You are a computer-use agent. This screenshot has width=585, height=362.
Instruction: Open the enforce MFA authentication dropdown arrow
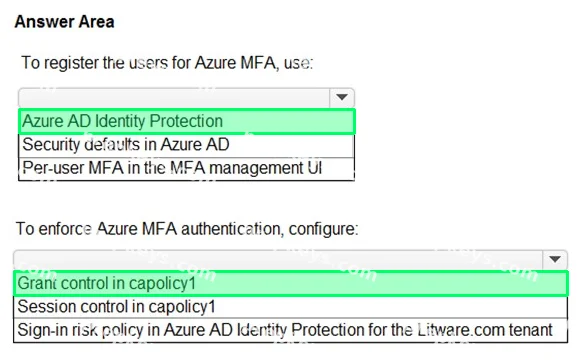tap(555, 260)
